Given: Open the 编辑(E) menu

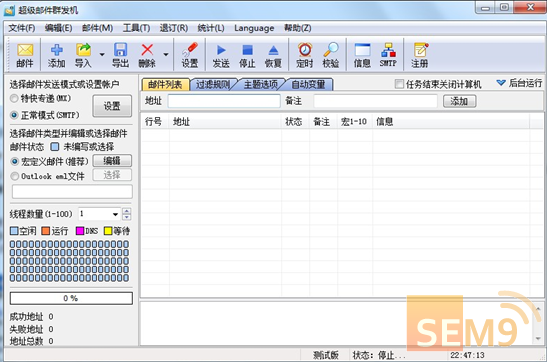Looking at the screenshot, I should 59,28.
